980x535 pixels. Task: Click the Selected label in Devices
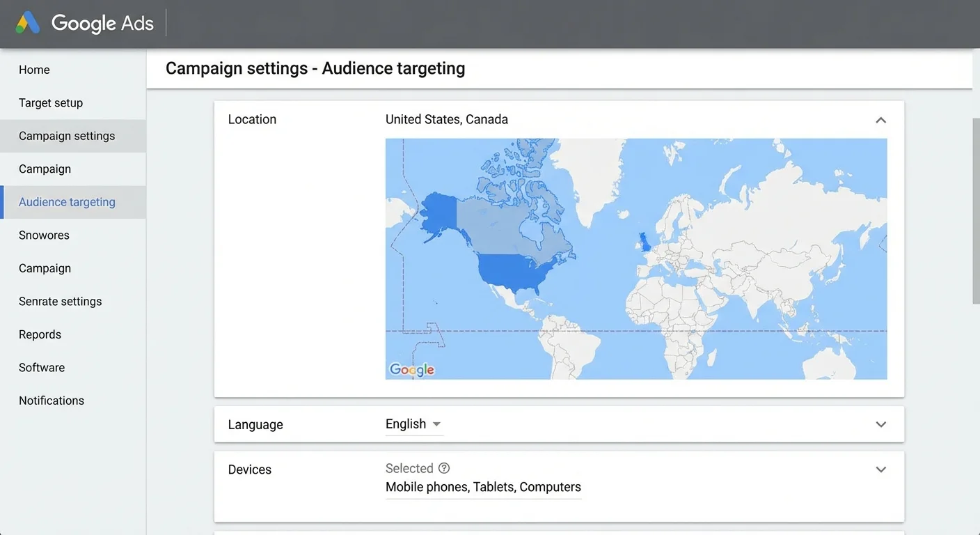[x=409, y=468]
